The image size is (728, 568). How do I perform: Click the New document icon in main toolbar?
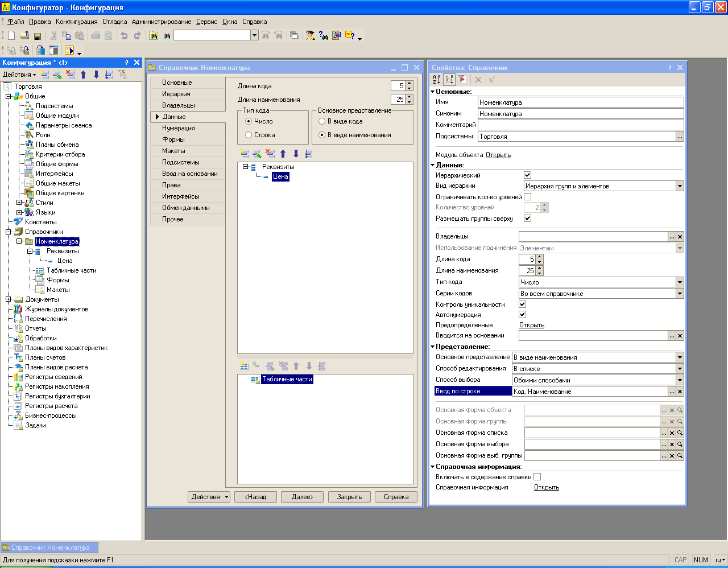pos(11,35)
